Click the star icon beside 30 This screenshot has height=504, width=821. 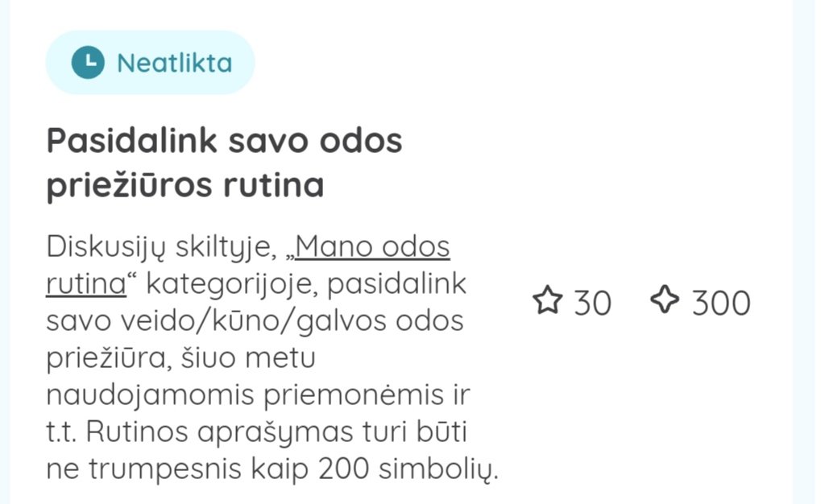(x=547, y=302)
